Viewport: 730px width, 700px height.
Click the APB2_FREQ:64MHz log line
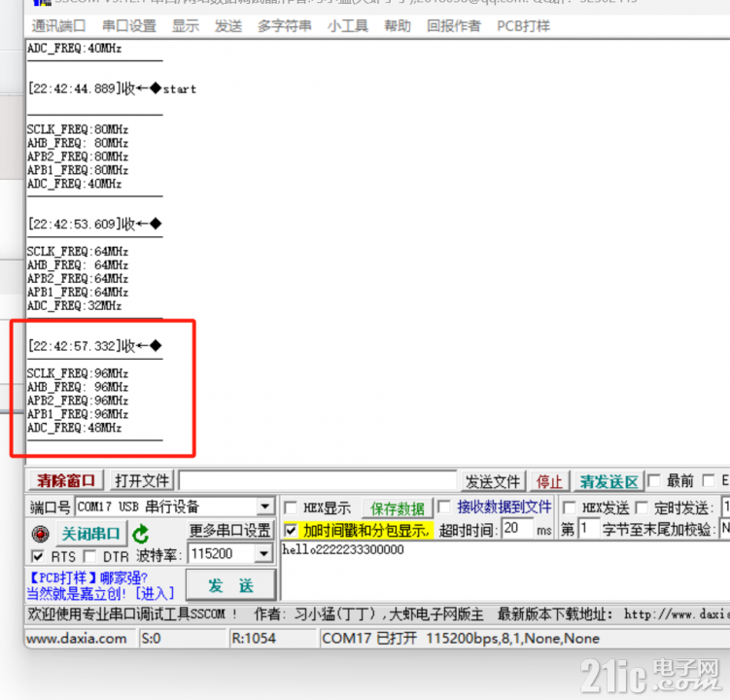[x=78, y=278]
